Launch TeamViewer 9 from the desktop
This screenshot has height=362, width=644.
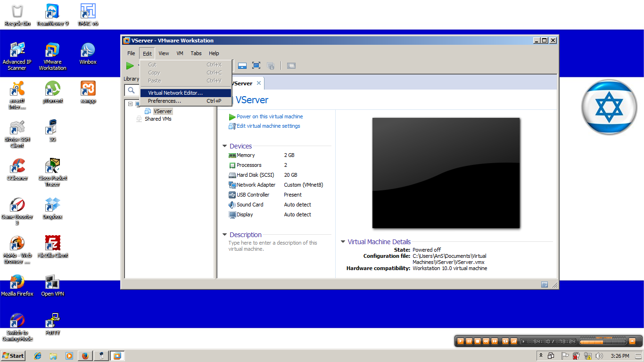(53, 15)
